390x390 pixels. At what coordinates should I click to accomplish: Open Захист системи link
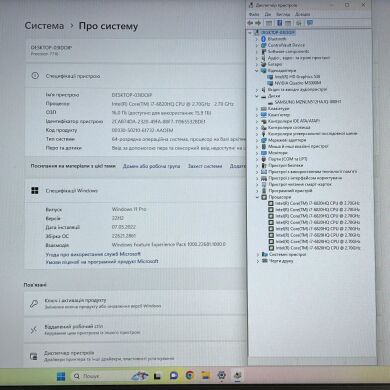click(x=205, y=166)
